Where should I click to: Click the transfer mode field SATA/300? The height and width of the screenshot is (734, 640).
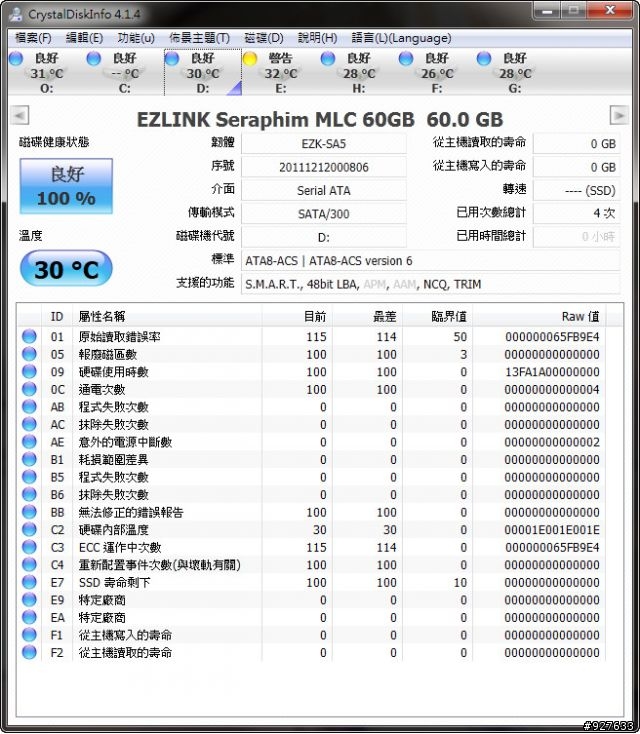click(x=324, y=214)
